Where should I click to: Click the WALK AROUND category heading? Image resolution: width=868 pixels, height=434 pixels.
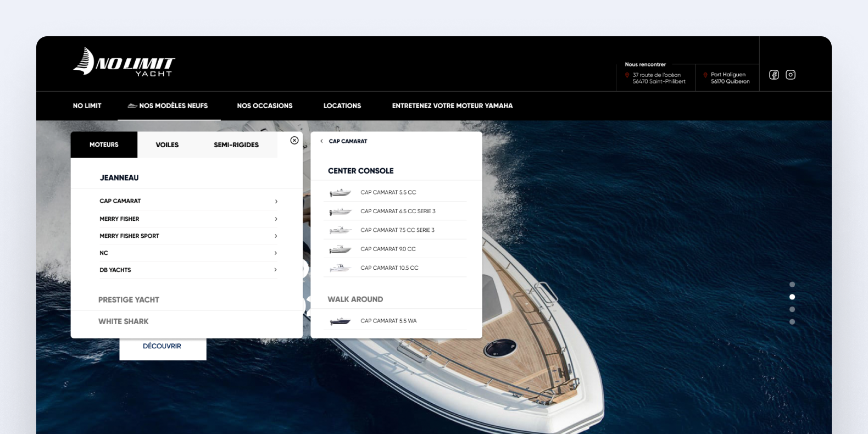pos(355,299)
